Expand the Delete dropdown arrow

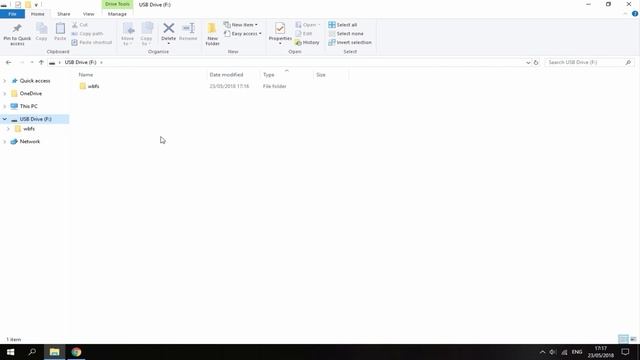[169, 44]
